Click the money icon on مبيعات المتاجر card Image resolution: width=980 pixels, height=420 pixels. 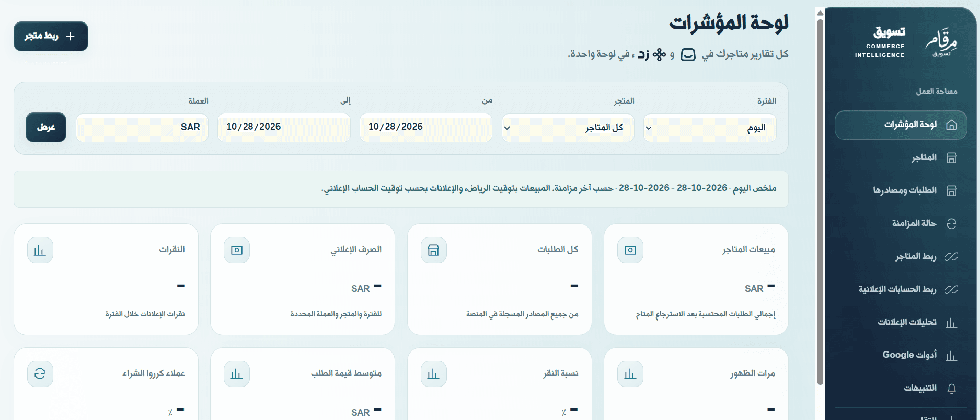(630, 250)
